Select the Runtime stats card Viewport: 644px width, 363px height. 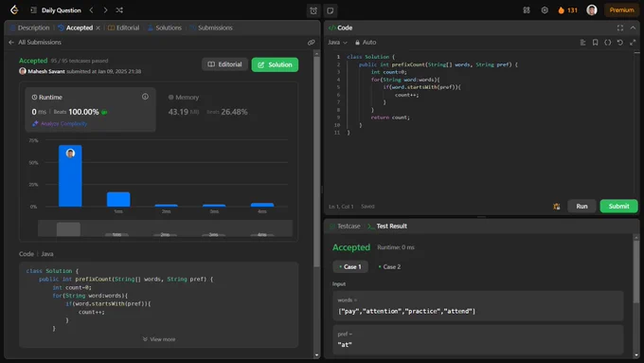coord(90,109)
